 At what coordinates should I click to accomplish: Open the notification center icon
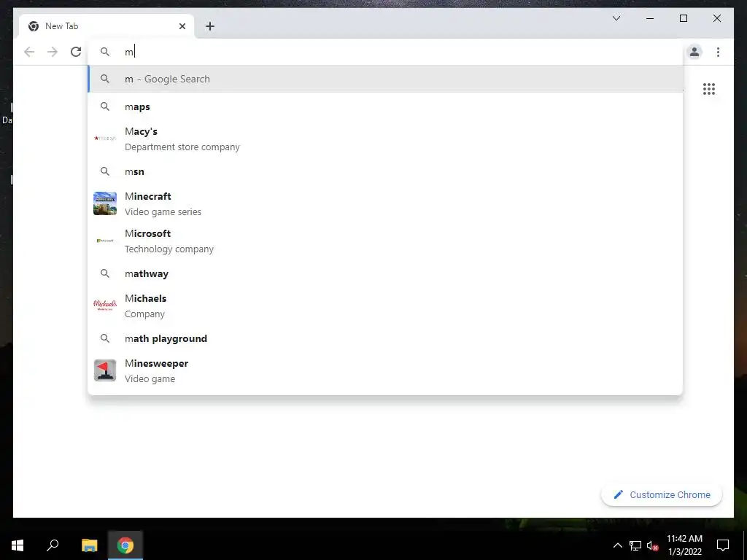723,545
